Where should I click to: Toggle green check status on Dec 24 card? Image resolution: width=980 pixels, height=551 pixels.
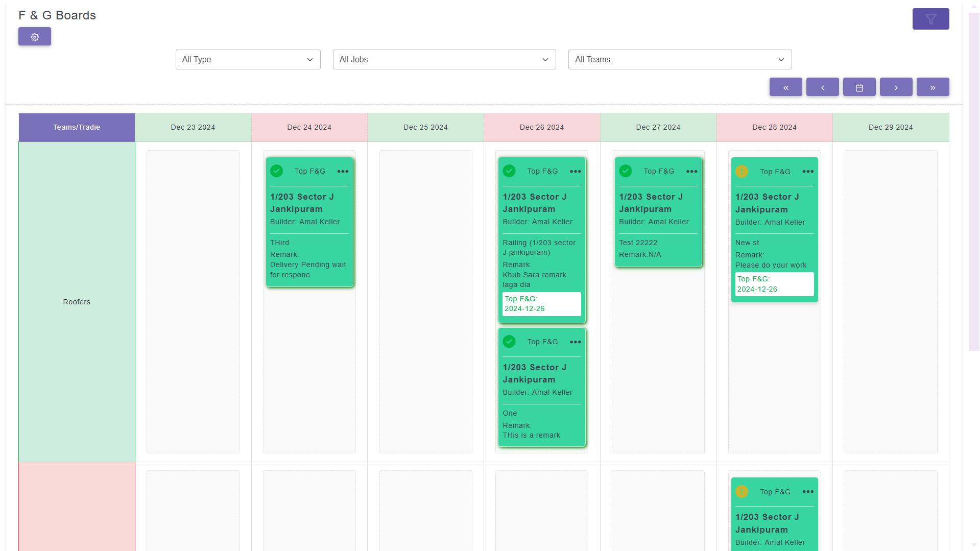(x=277, y=171)
